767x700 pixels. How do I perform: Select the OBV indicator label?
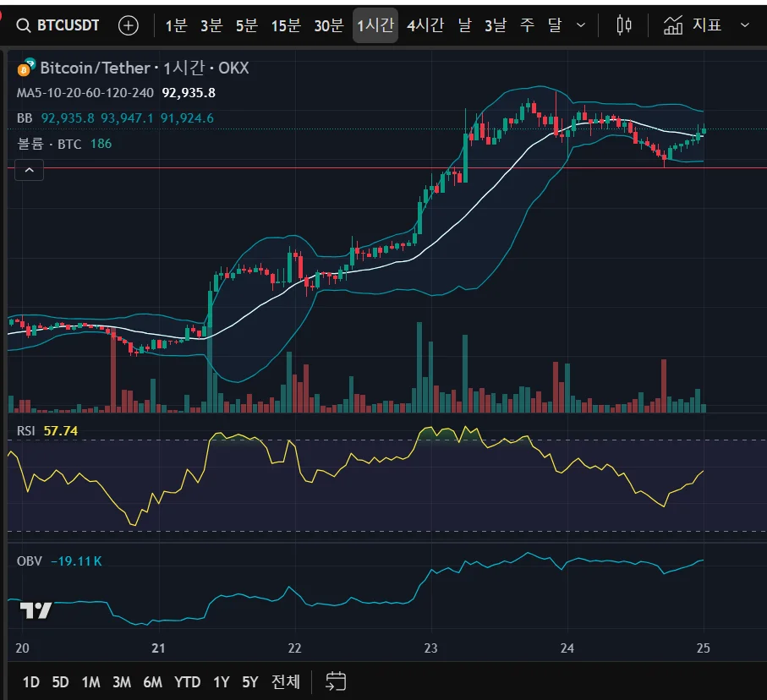click(29, 561)
